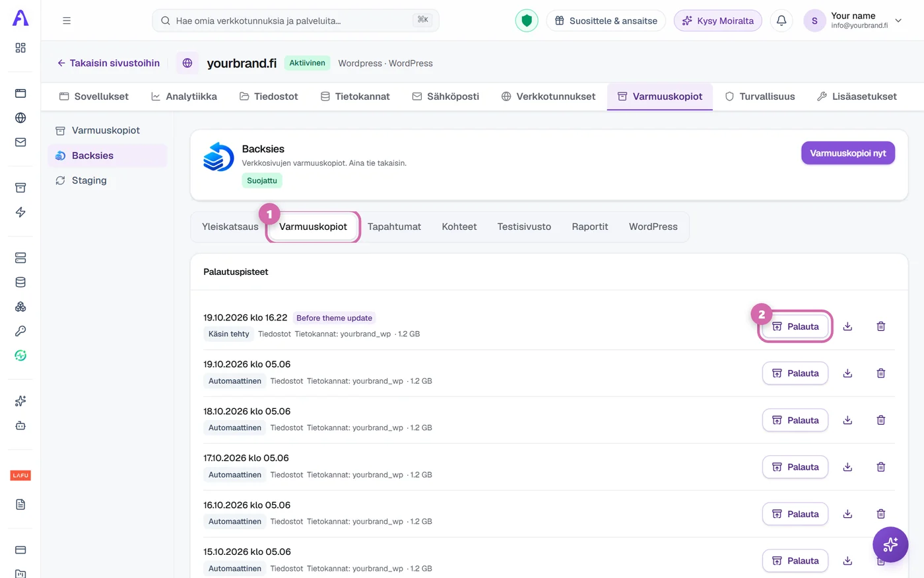Focus the search field Hae omia verkkotunnuksia
Screen dimensions: 924x578
coord(296,20)
